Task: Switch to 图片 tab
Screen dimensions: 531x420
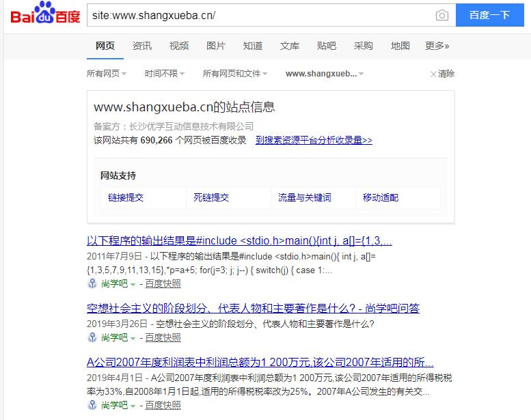Action: pos(215,46)
